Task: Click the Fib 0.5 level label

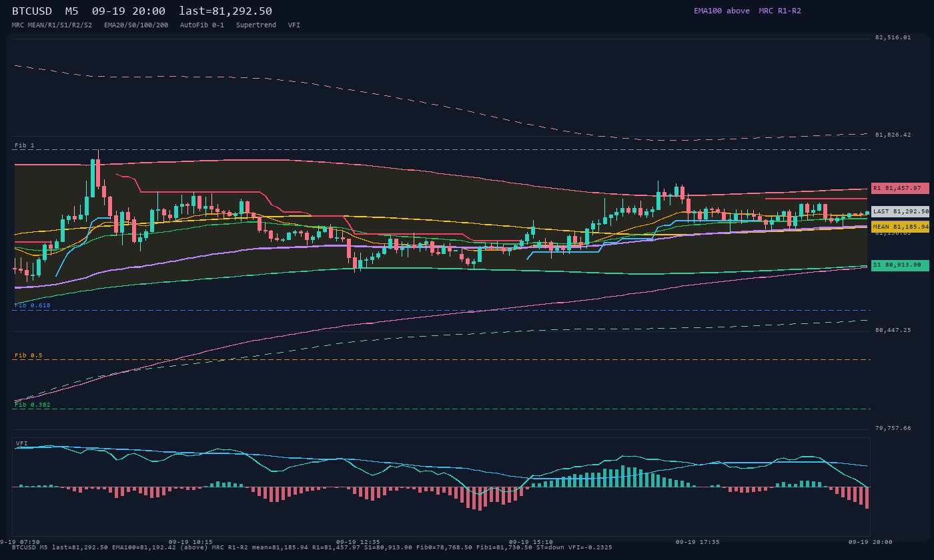Action: point(29,355)
